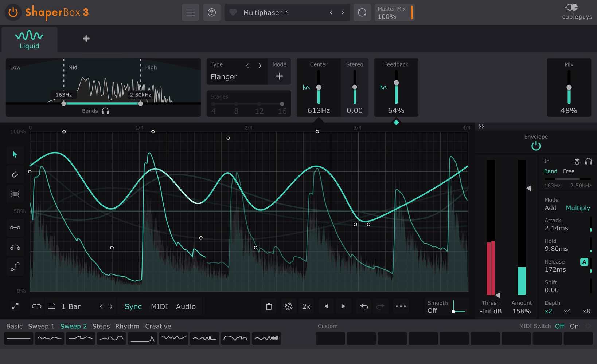Image resolution: width=597 pixels, height=364 pixels.
Task: Open the Sweep 1 wave category
Action: 41,326
